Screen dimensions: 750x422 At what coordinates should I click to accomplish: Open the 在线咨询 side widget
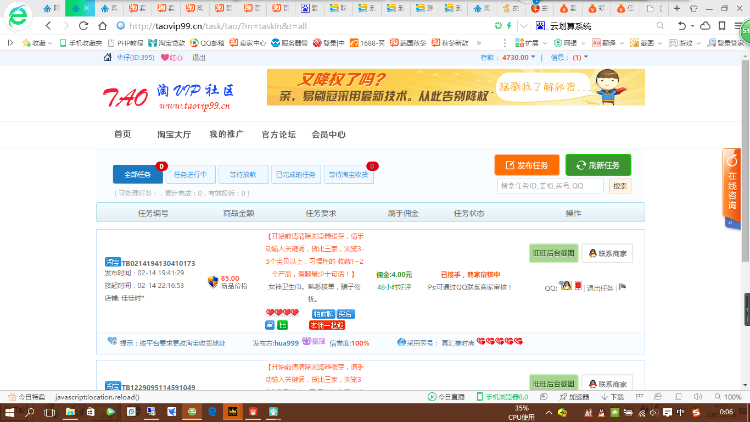[732, 188]
